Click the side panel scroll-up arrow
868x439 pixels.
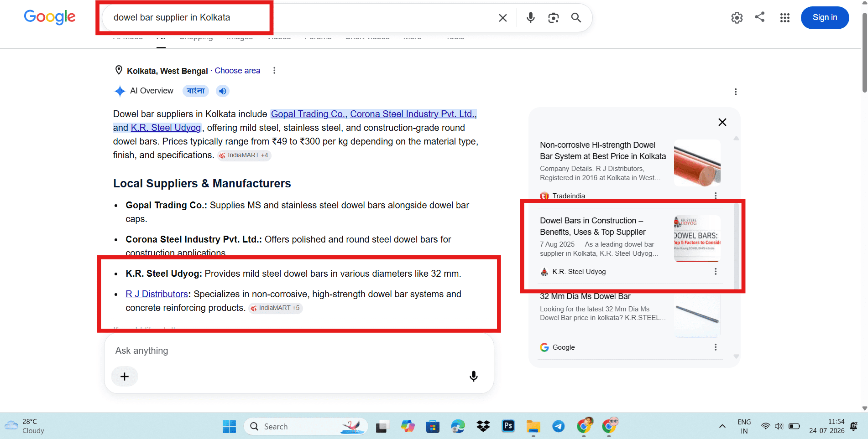pos(736,138)
